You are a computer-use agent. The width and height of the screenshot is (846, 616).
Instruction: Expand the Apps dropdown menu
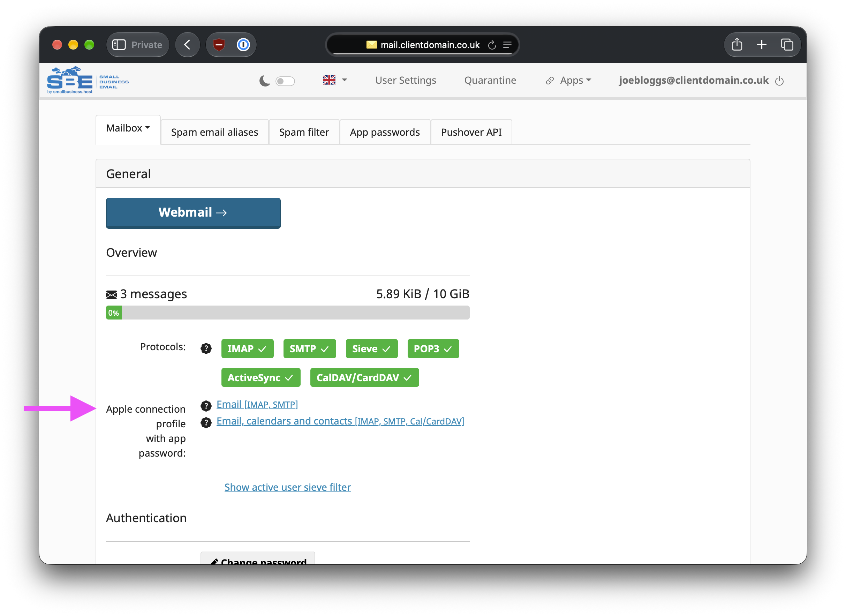tap(568, 80)
